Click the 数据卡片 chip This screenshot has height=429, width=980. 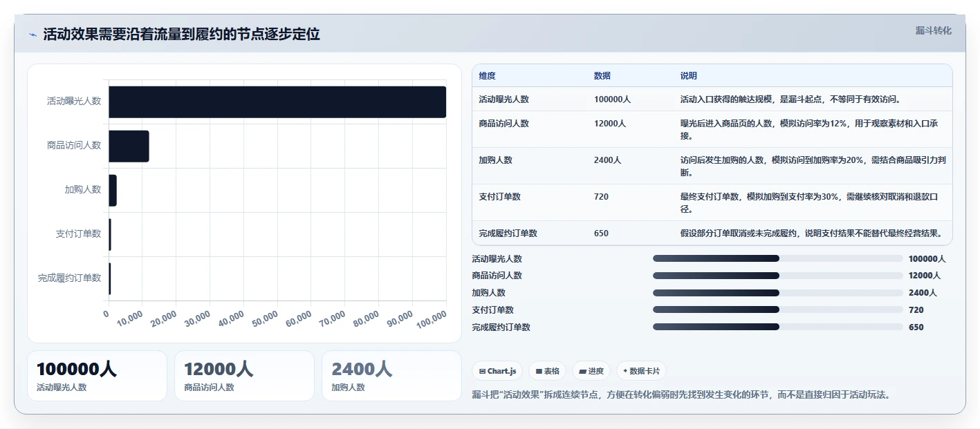(x=641, y=371)
